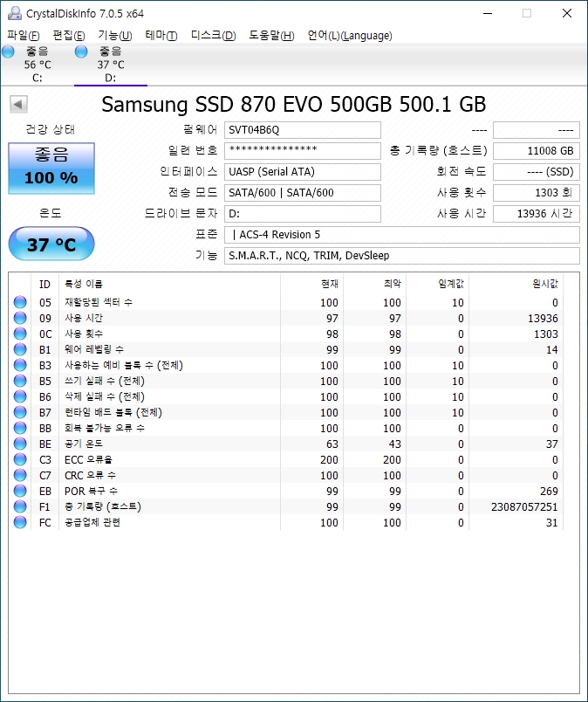Click the 좋음 100 % health status button
The width and height of the screenshot is (588, 702).
[51, 169]
